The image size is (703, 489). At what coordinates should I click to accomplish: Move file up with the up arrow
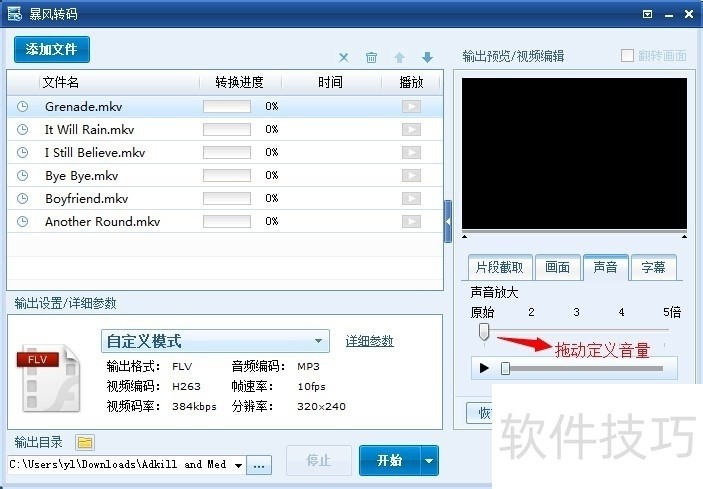(399, 57)
